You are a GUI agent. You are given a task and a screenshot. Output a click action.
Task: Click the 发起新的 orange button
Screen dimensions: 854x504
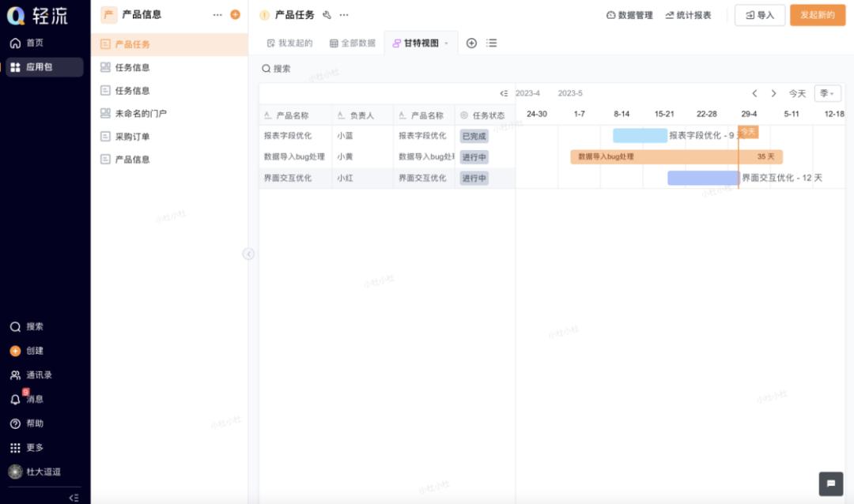click(x=818, y=15)
